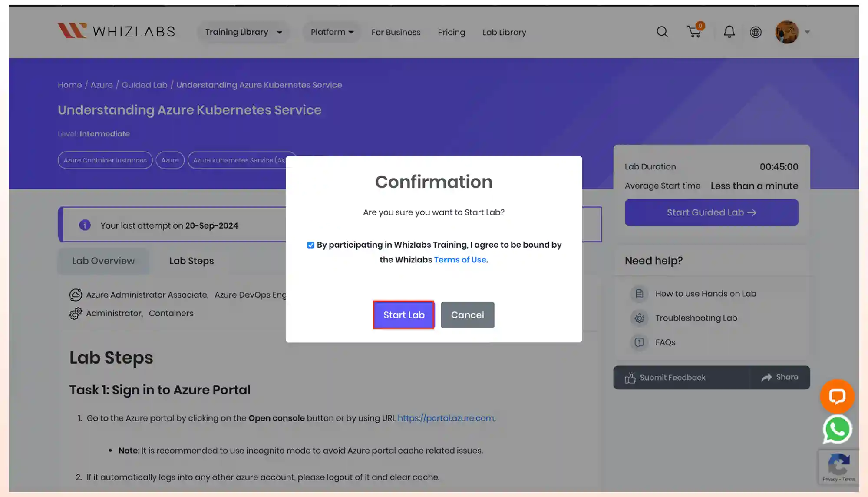This screenshot has height=497, width=868.
Task: Click 'Less than a minute' start time
Action: 754,186
